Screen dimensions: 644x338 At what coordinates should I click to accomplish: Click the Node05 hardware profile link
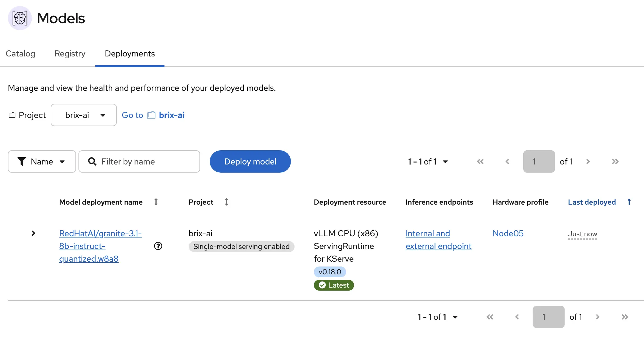508,233
